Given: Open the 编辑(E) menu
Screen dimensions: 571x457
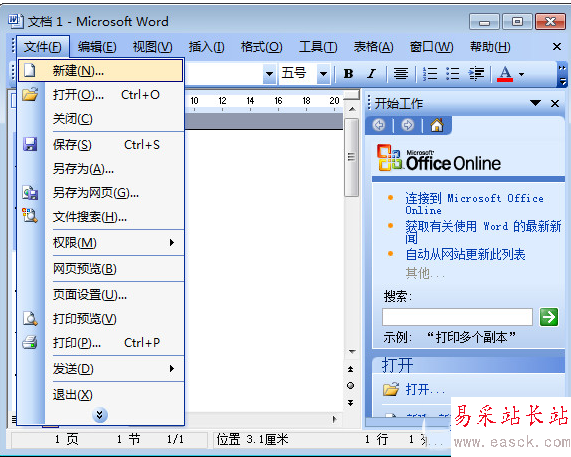Looking at the screenshot, I should [97, 47].
